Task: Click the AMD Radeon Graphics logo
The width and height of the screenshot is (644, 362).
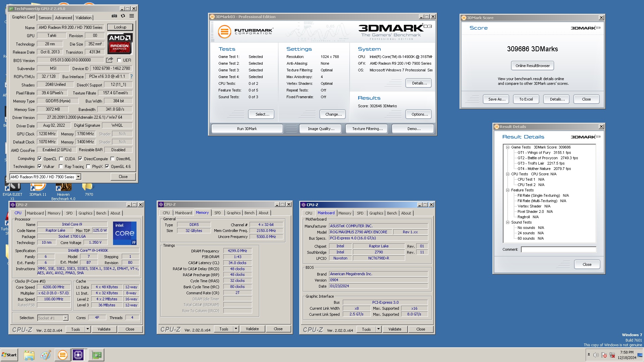Action: (120, 44)
